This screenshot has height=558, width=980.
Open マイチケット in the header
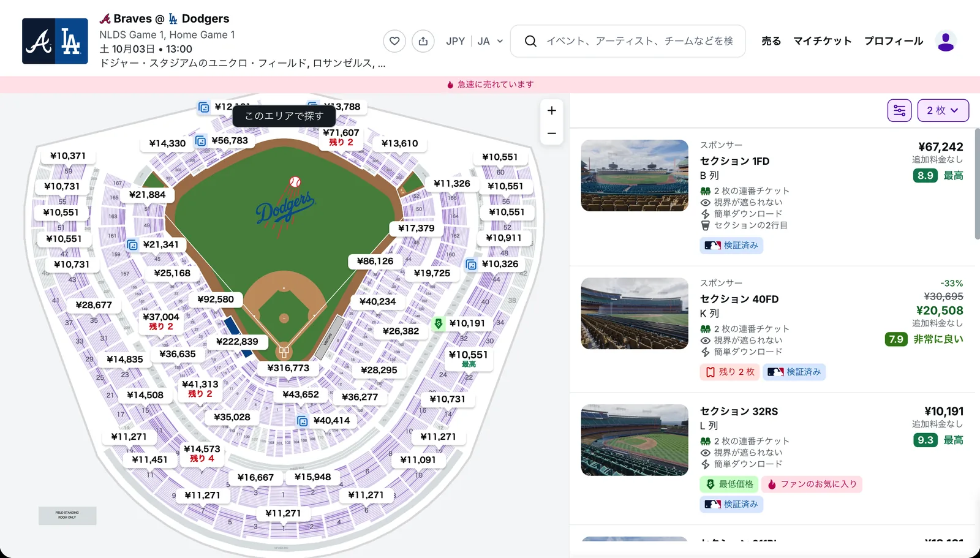[823, 41]
